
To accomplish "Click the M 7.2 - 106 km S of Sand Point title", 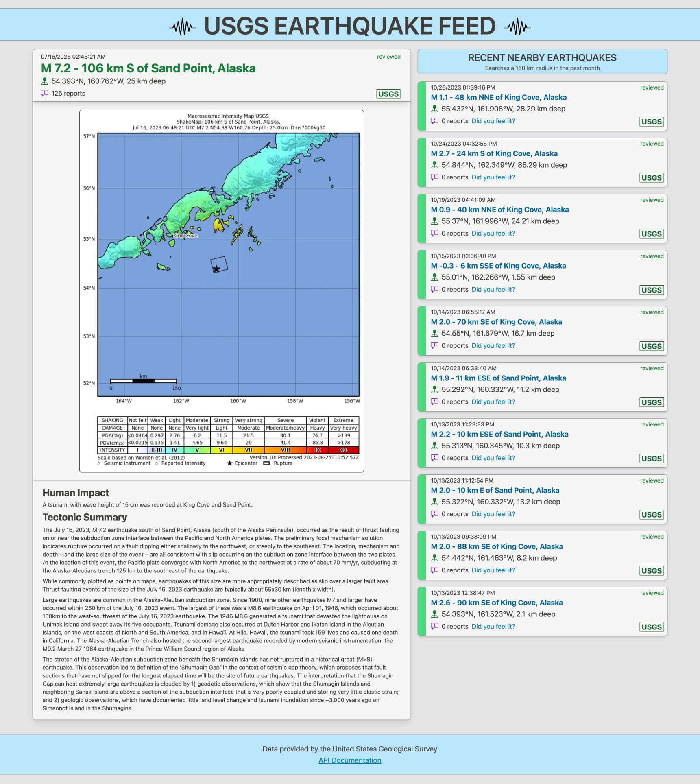I will pyautogui.click(x=148, y=68).
